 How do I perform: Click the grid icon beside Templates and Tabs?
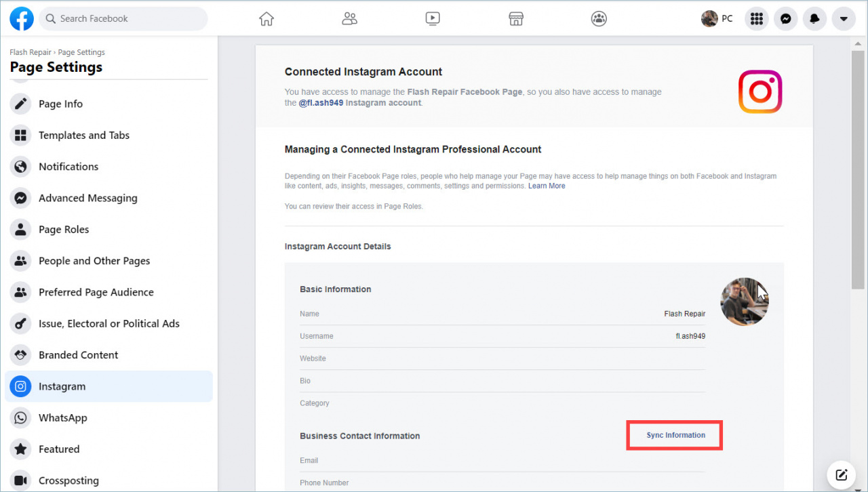[21, 135]
